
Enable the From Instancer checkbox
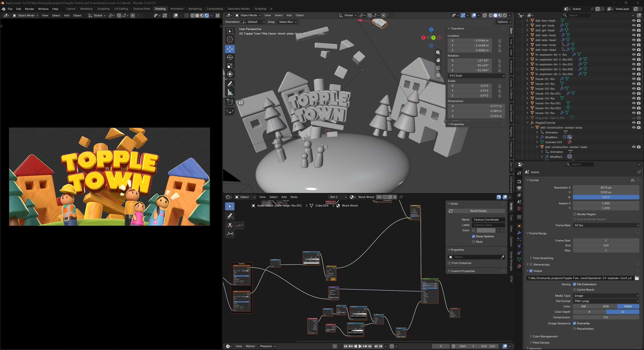[449, 263]
